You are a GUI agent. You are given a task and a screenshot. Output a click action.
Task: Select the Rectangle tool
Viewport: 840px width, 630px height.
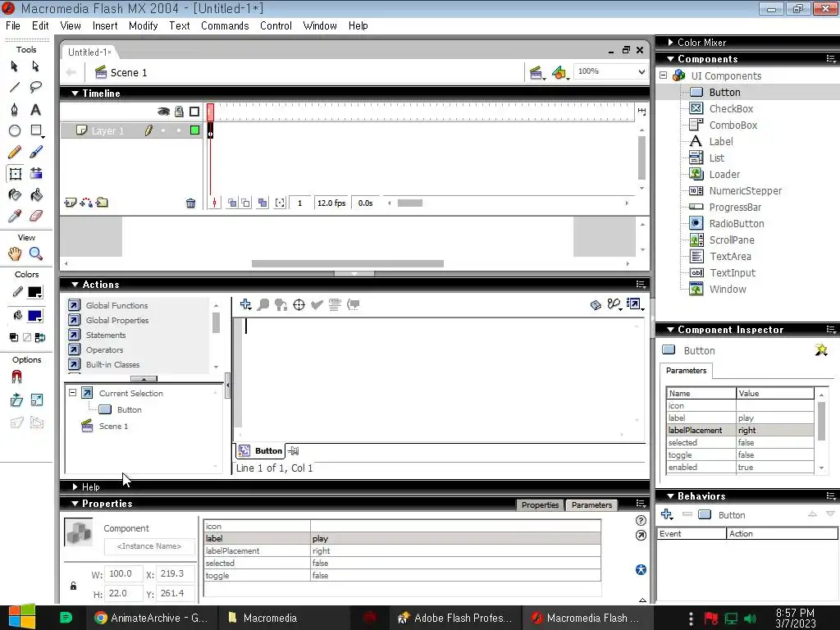click(35, 130)
